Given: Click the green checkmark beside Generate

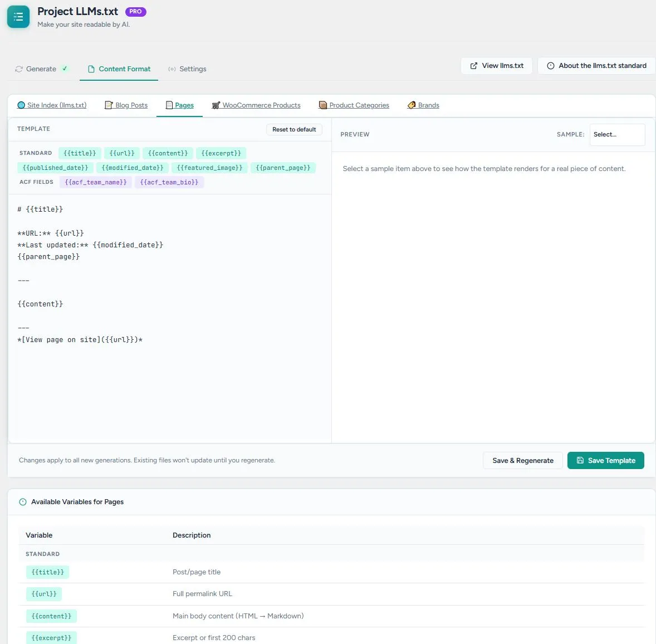Looking at the screenshot, I should (65, 68).
